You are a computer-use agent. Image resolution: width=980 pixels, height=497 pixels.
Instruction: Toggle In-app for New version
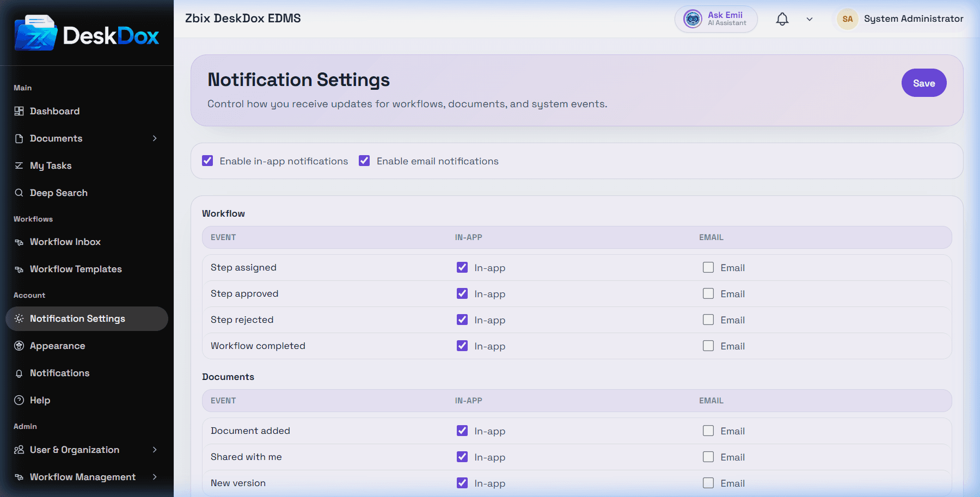coord(462,483)
